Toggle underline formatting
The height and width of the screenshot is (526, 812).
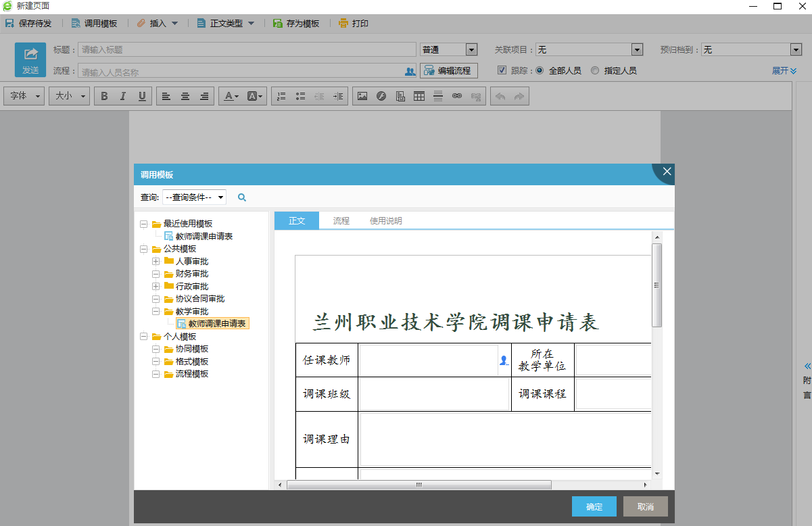coord(142,97)
